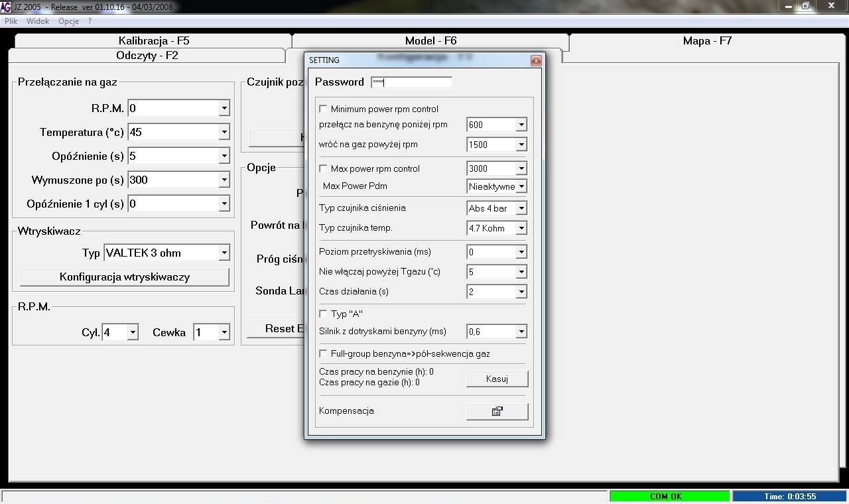This screenshot has height=504, width=849.
Task: Open the VALTEK 3 ohm injector type dropdown
Action: tap(224, 253)
